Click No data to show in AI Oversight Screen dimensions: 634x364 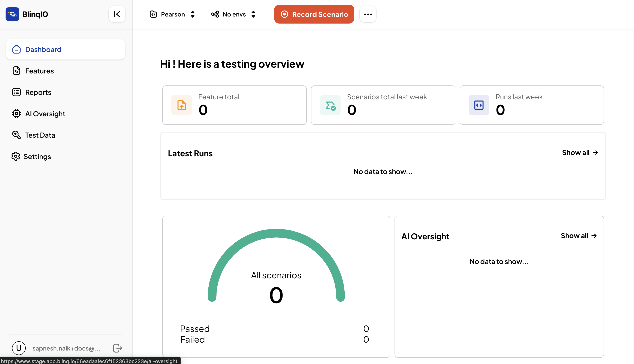coord(499,261)
